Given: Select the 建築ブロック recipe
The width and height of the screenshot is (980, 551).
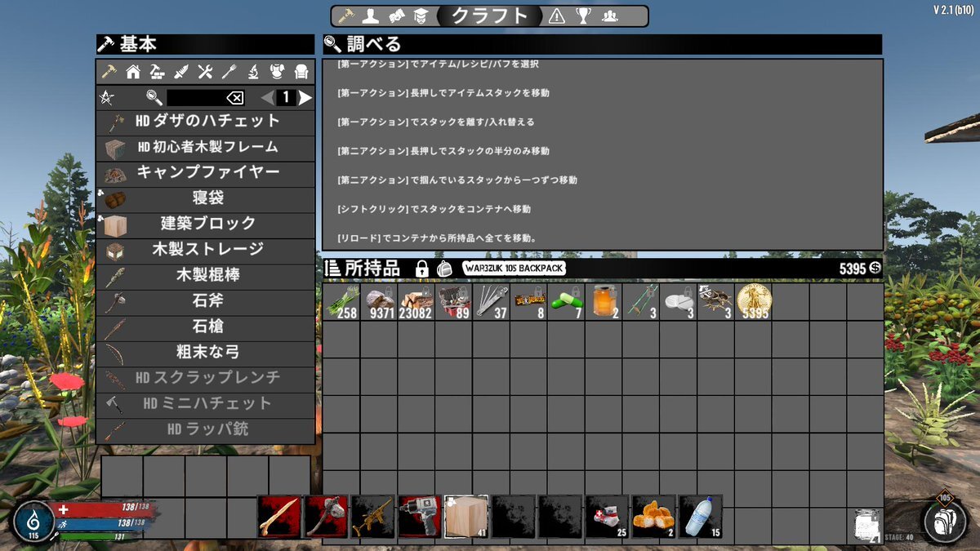Looking at the screenshot, I should pos(205,224).
